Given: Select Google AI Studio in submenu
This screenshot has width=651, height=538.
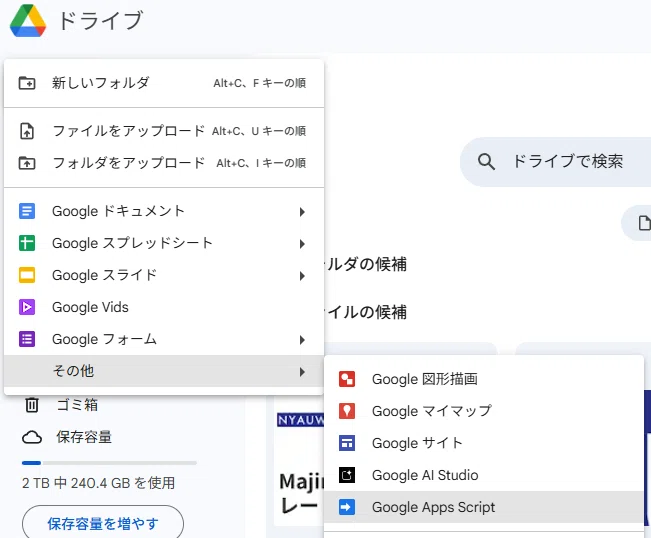Looking at the screenshot, I should tap(484, 475).
